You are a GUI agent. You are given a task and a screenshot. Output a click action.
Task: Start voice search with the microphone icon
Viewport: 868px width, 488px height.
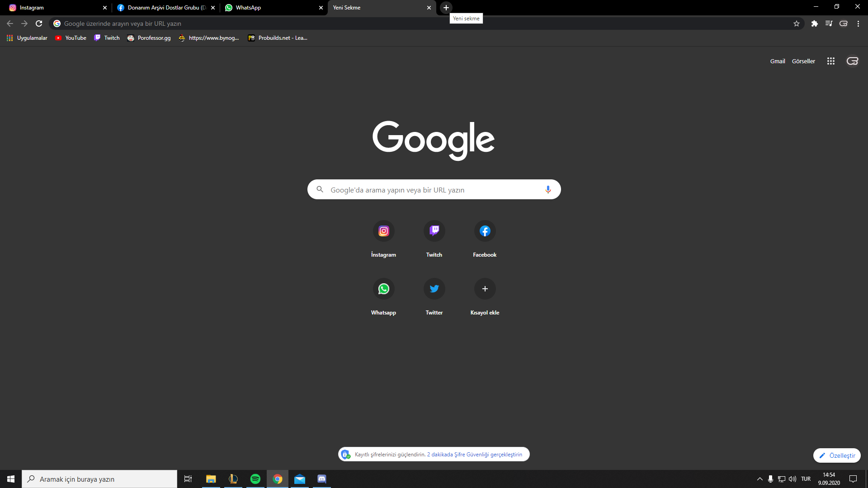(x=548, y=189)
